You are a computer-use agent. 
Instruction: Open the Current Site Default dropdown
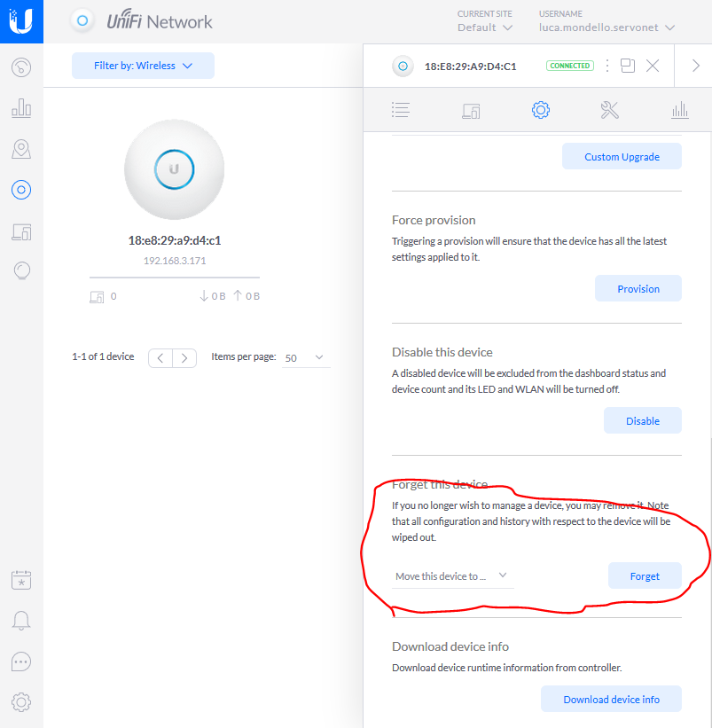click(485, 27)
